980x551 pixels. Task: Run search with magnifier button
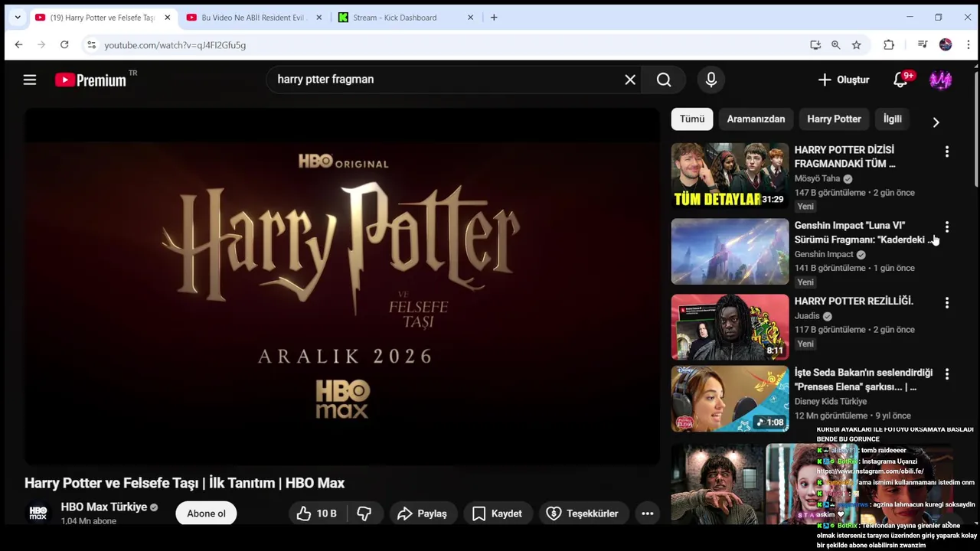click(664, 80)
